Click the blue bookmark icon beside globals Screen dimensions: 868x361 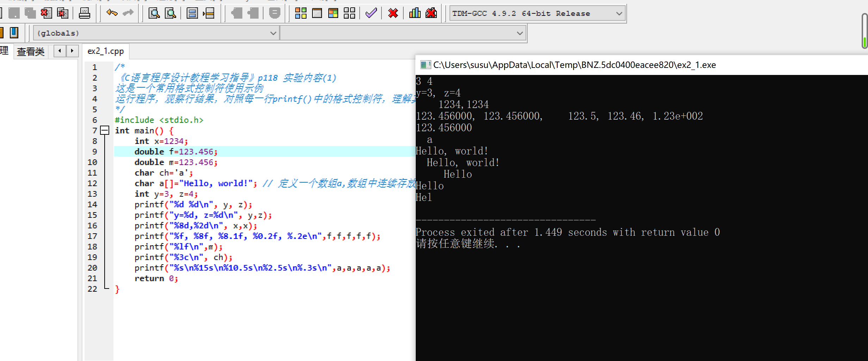coord(14,33)
